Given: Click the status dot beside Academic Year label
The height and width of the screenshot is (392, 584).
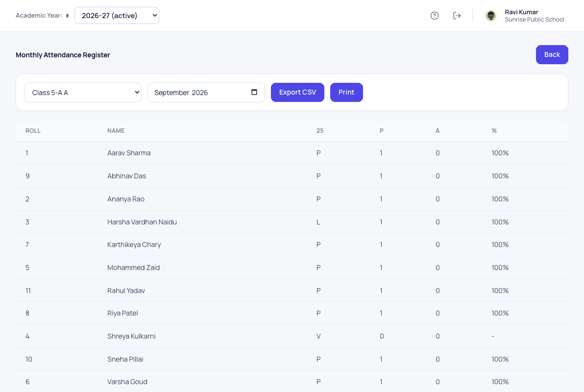Looking at the screenshot, I should [x=68, y=16].
